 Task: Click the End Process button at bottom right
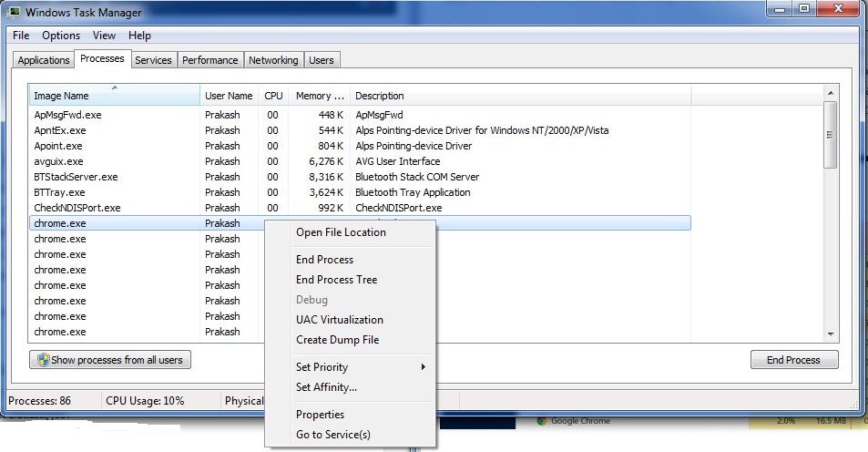[794, 360]
